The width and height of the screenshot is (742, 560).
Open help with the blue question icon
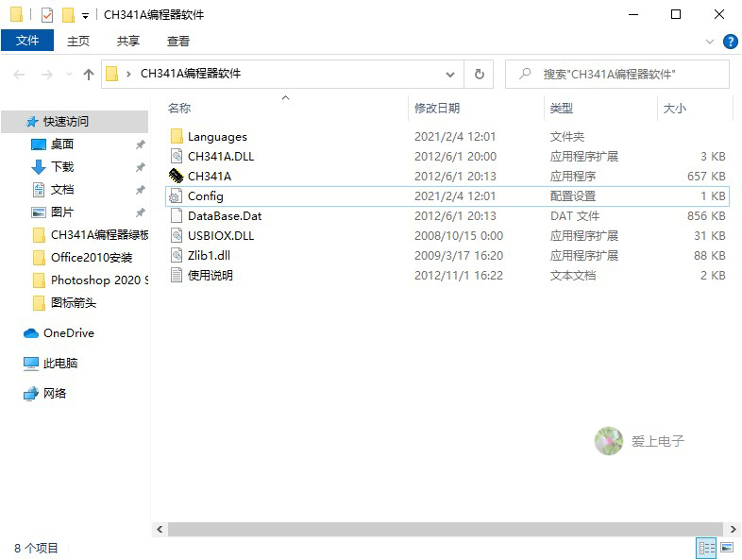(730, 42)
